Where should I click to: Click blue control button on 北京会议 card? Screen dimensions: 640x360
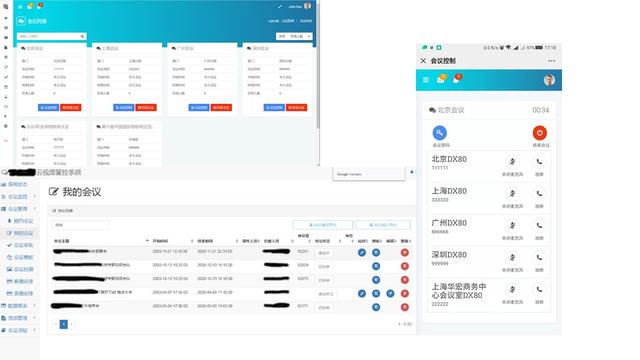coord(49,107)
